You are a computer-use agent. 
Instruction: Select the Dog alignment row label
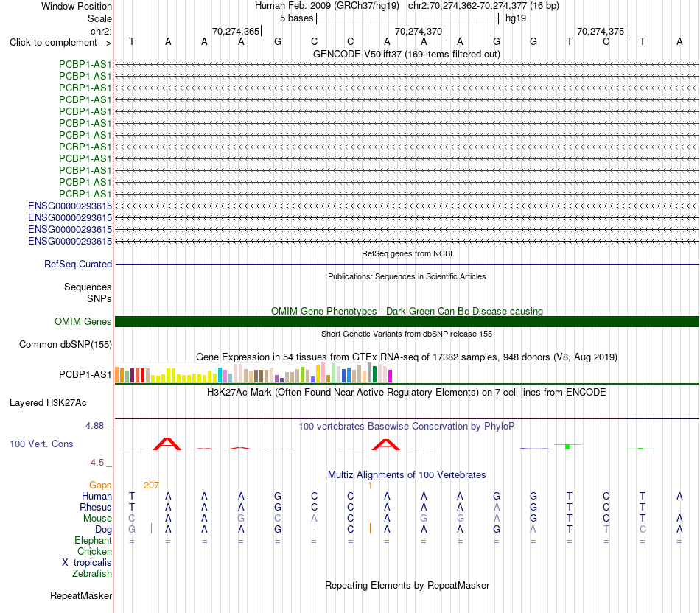tap(103, 530)
